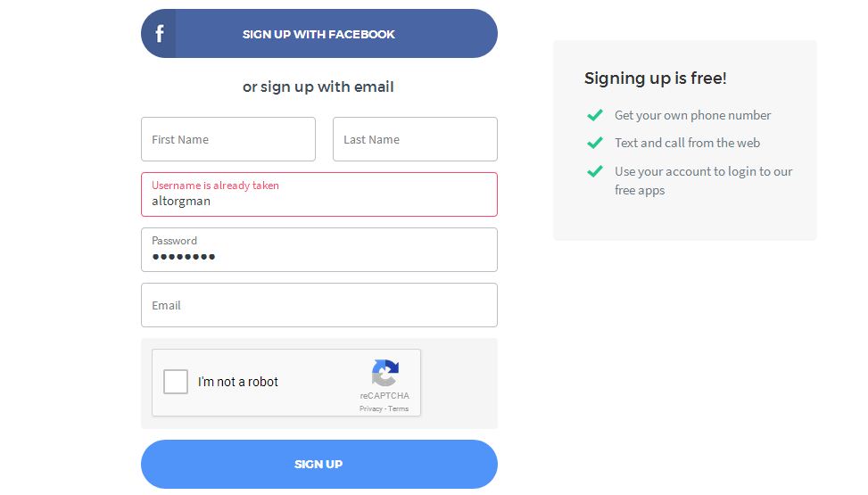Screen dimensions: 868x495
Task: Click the "Username is already taken" error message
Action: (x=215, y=186)
